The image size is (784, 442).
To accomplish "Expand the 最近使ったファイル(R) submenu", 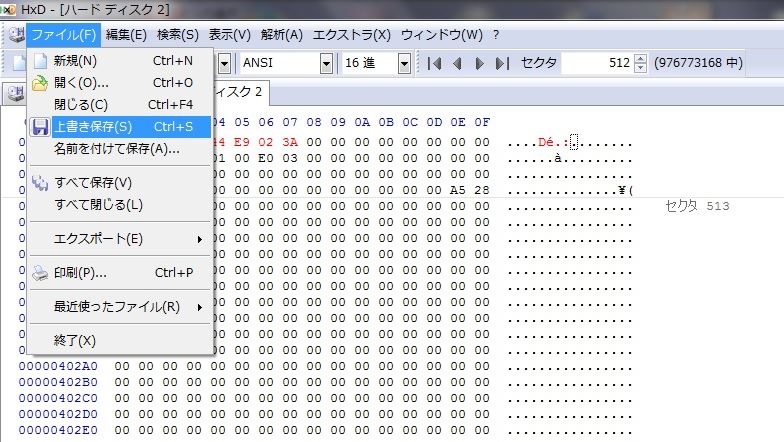I will (120, 306).
